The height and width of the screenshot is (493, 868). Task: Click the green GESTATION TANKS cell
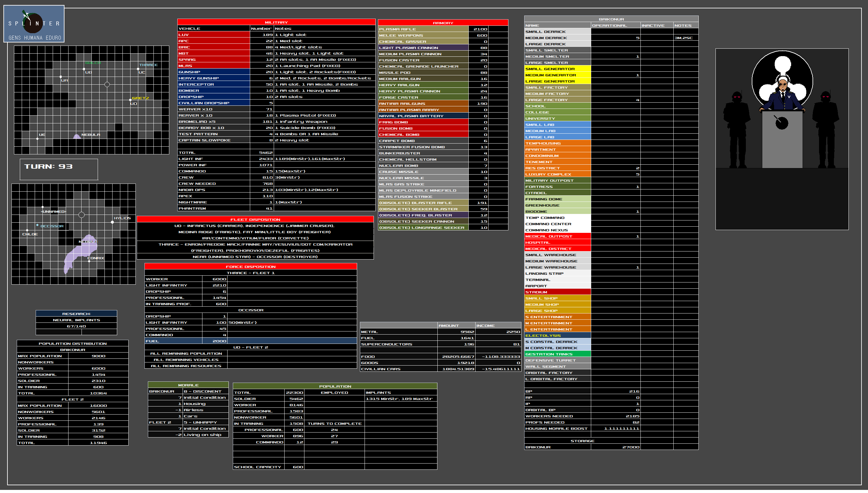pos(557,354)
